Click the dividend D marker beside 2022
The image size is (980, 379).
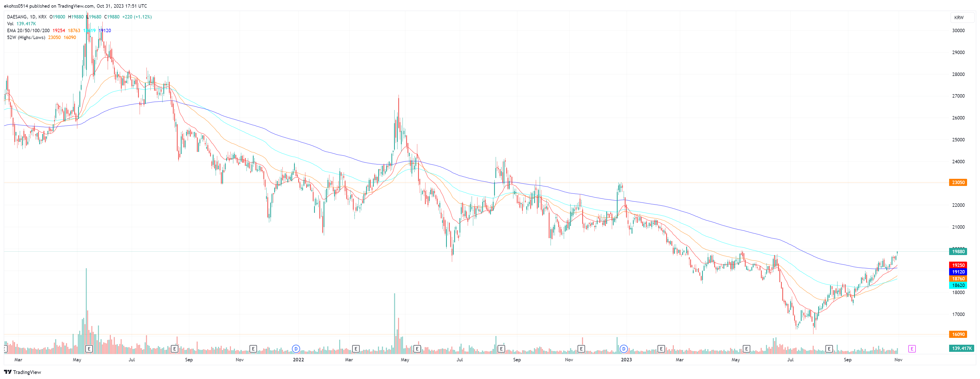tap(296, 349)
